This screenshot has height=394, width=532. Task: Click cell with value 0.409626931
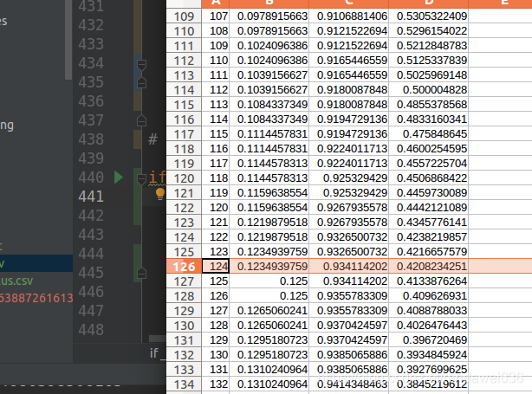(x=429, y=295)
